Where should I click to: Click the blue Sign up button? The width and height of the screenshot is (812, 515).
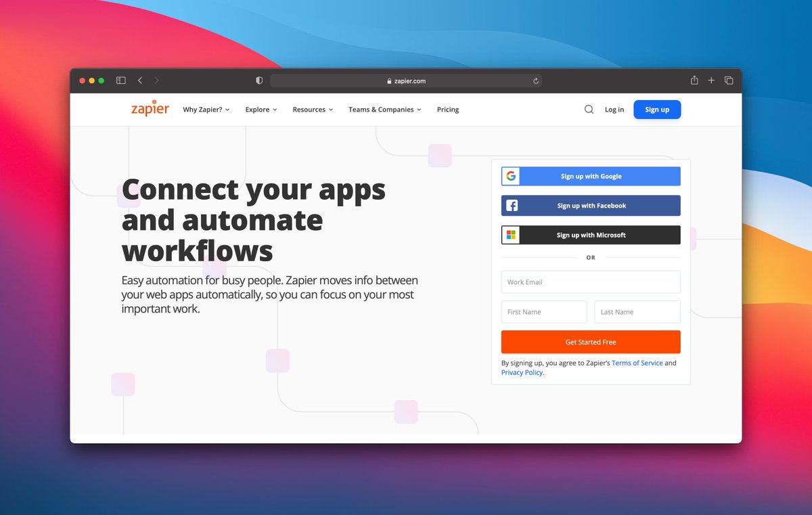(x=657, y=110)
